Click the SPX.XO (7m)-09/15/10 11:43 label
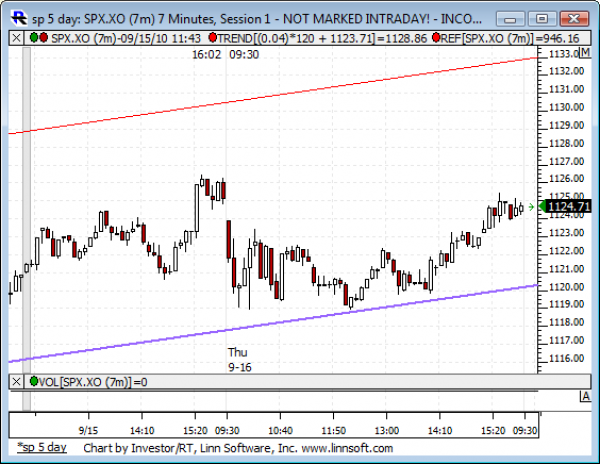Image resolution: width=600 pixels, height=464 pixels. click(x=126, y=38)
